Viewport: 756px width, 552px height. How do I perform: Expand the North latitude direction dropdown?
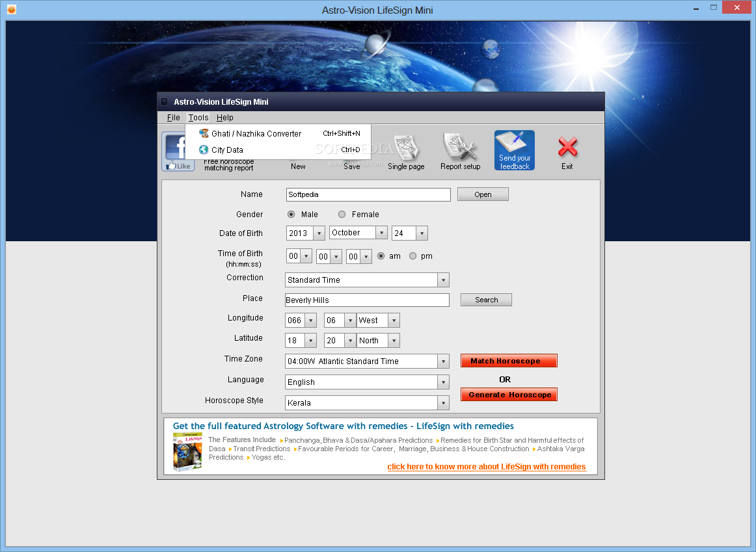click(x=394, y=341)
